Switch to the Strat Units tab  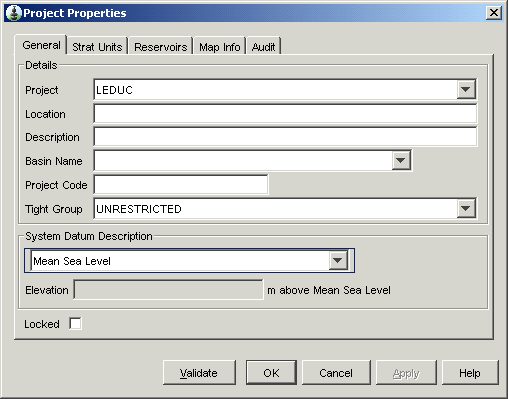pyautogui.click(x=97, y=47)
